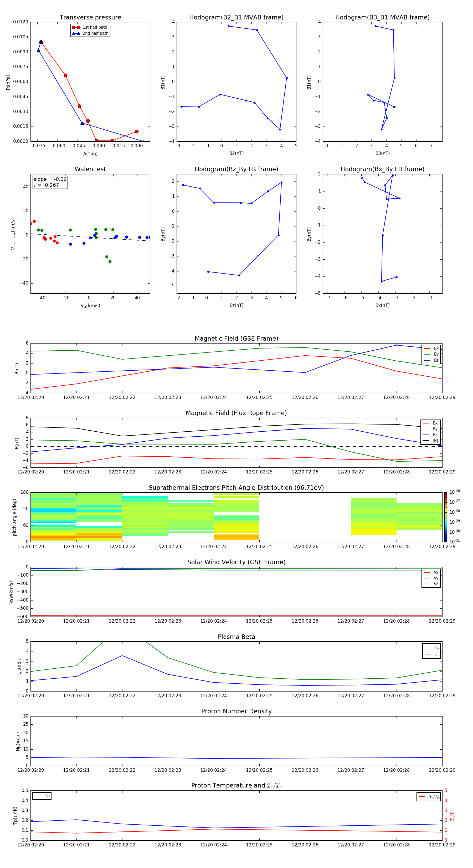Click the "Proton Number Density" title
Viewport: 473px width, 868px height.
236,711
